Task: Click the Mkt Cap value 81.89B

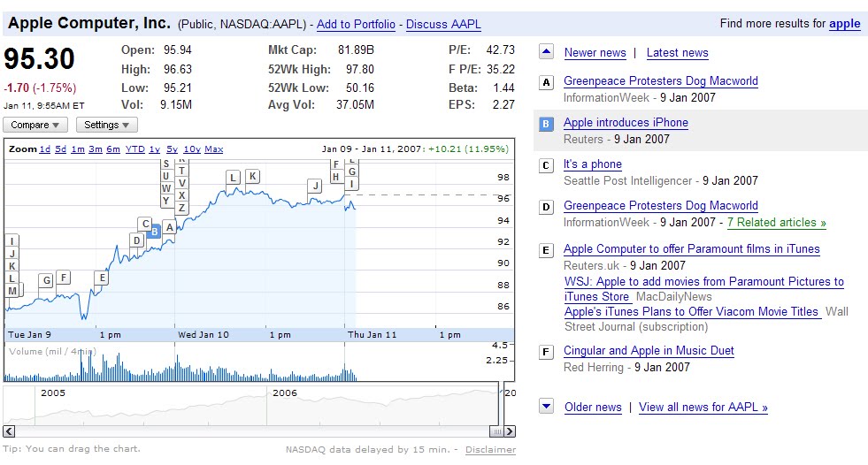Action: (x=356, y=50)
